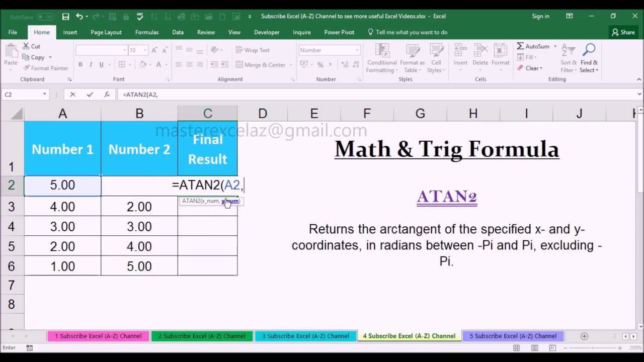Click the Cut scissors icon
Screen dimensions: 644x362
tap(26, 46)
